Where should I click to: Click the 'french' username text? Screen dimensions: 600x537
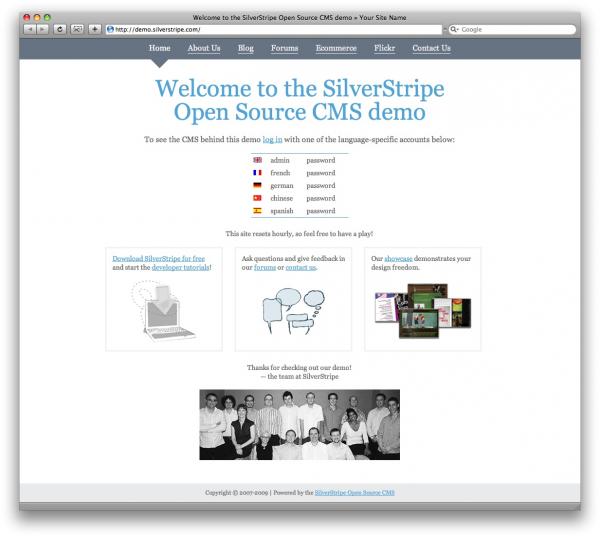[x=280, y=173]
